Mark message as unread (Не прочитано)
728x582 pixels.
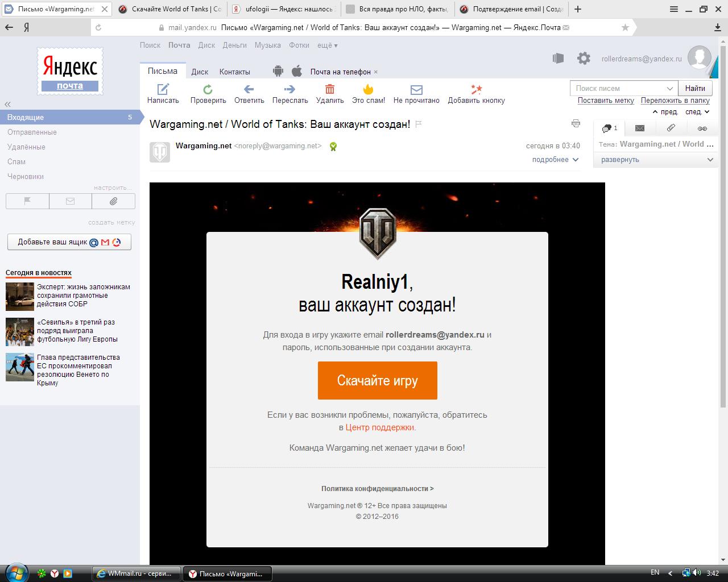point(416,94)
